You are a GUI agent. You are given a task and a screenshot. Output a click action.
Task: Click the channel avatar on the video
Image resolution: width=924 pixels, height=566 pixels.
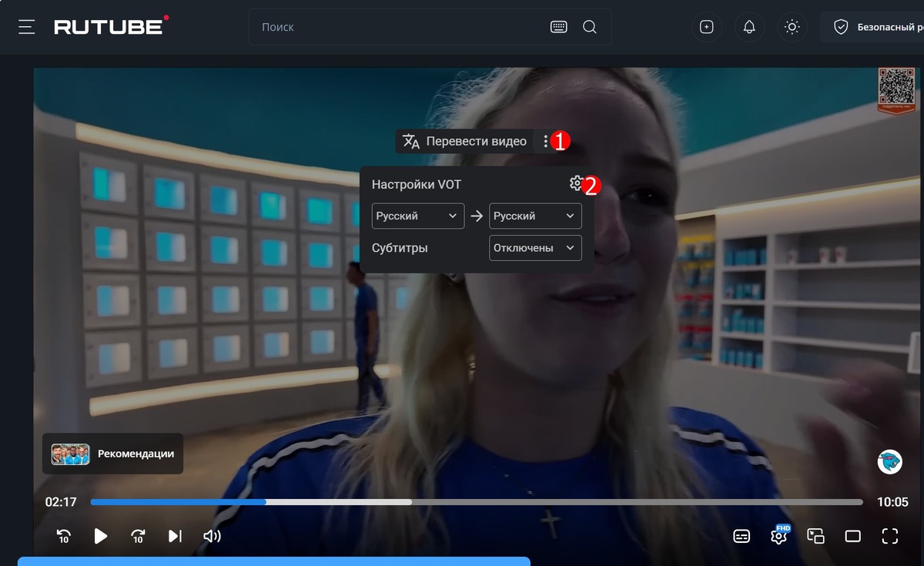click(889, 461)
